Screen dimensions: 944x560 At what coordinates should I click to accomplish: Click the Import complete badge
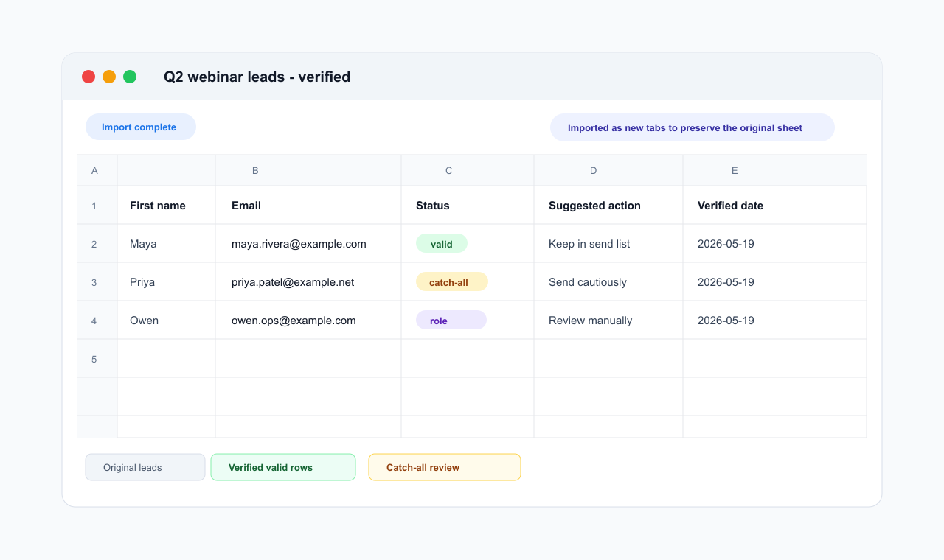pos(141,127)
